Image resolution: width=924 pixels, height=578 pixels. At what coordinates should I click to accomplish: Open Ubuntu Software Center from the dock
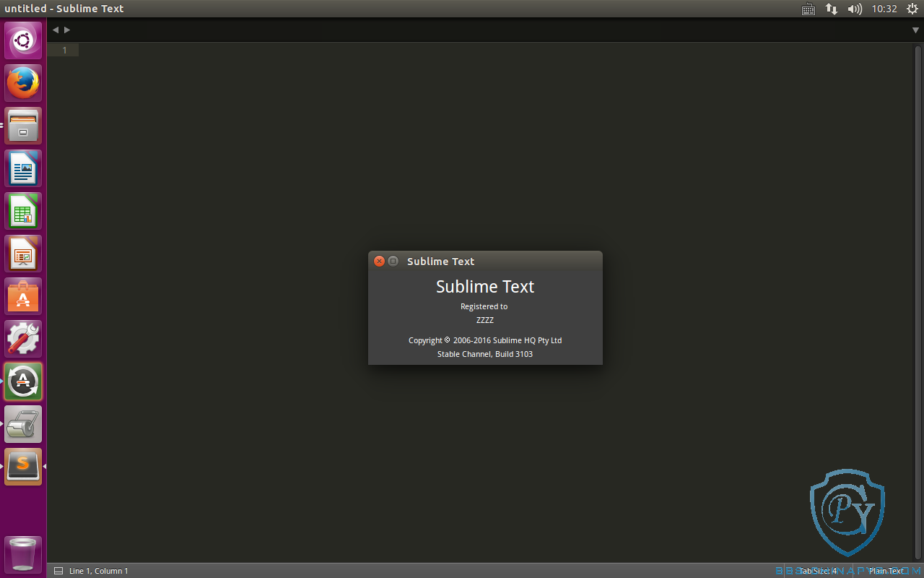coord(23,296)
